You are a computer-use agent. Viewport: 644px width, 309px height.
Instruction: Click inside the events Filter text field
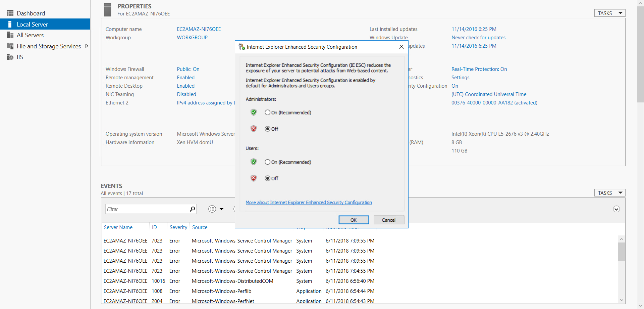(x=147, y=209)
